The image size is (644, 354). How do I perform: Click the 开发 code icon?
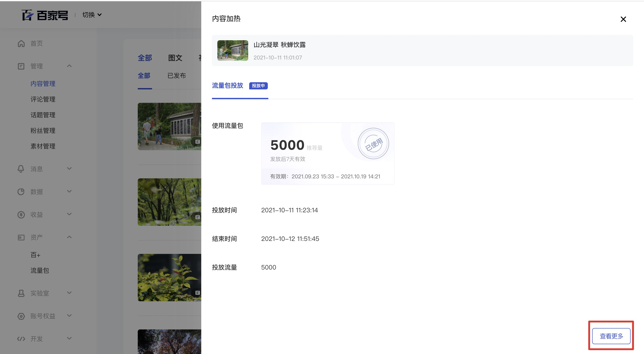[21, 339]
